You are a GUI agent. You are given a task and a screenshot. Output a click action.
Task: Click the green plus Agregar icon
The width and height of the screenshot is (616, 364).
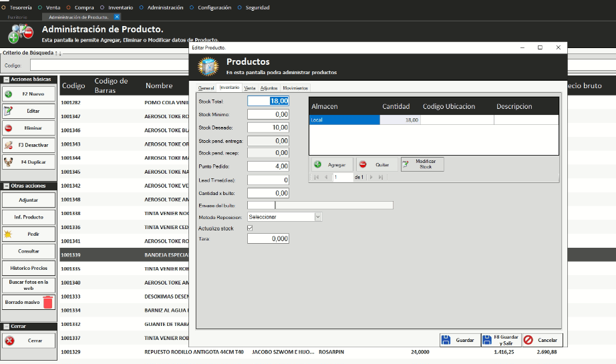coord(317,164)
